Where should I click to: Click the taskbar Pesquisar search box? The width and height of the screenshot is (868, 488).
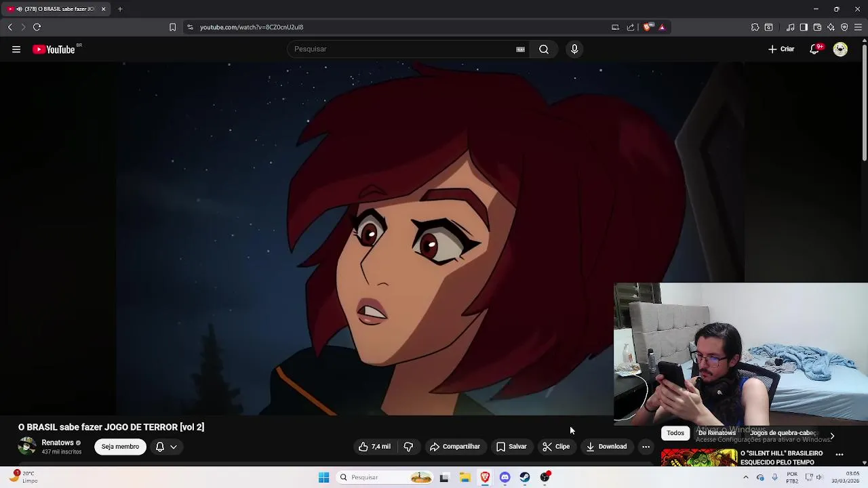(384, 477)
